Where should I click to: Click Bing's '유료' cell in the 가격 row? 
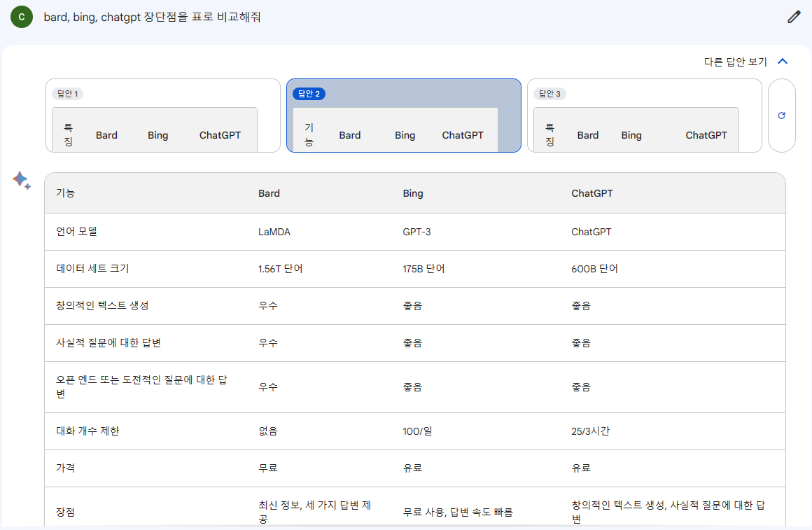(412, 468)
